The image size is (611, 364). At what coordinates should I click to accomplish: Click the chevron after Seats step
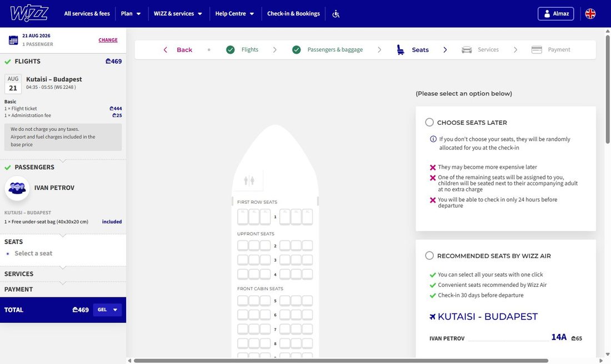445,50
